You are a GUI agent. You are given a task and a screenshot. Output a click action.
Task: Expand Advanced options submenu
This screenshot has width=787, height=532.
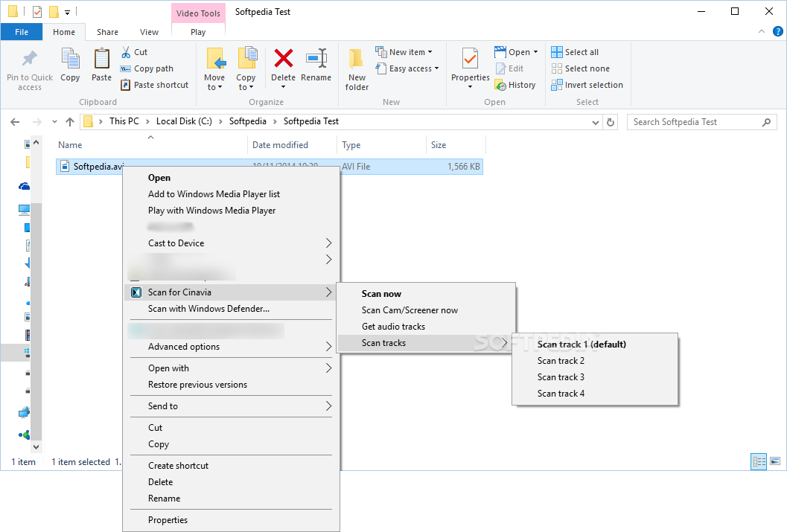[x=232, y=347]
